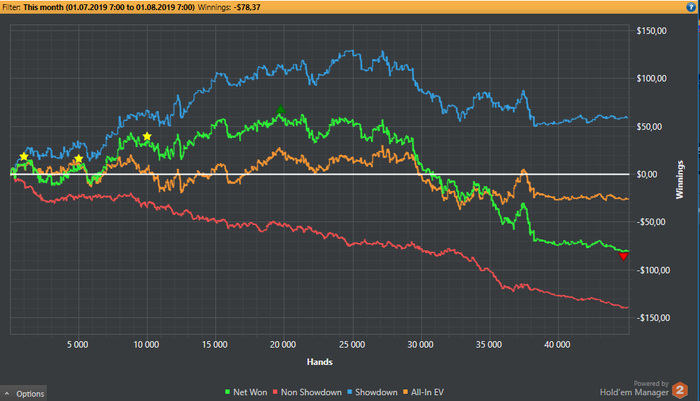Click the first yellow star at graph start
The width and height of the screenshot is (700, 401).
[x=24, y=157]
